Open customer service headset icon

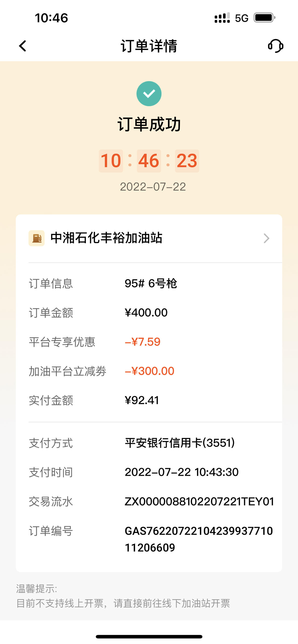275,46
